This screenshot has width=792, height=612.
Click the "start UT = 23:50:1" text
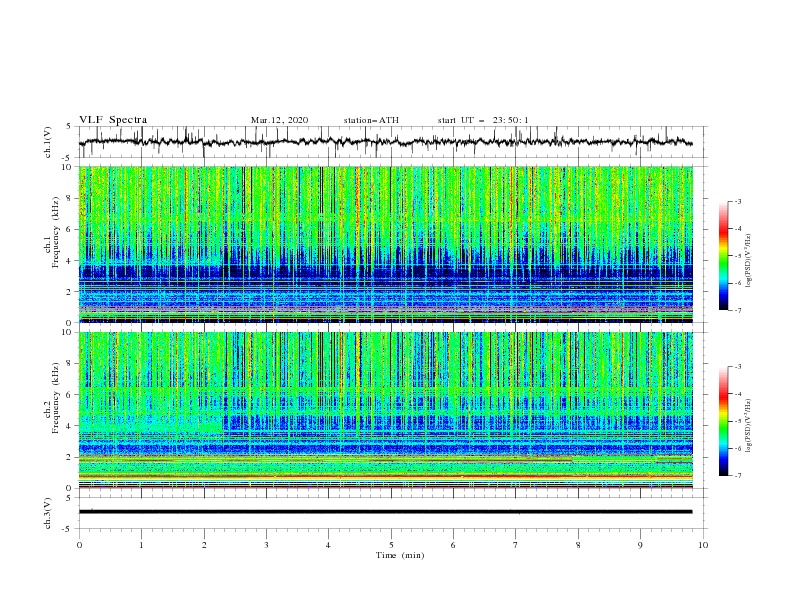[x=483, y=120]
